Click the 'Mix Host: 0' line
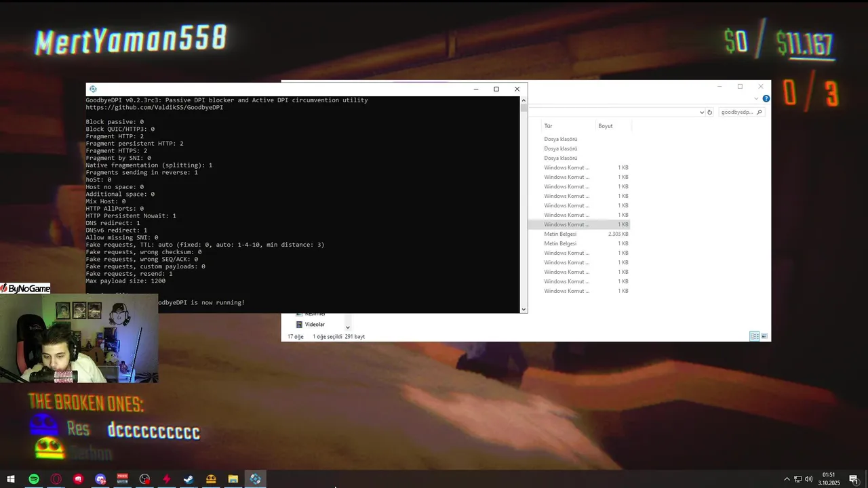868x488 pixels. point(105,201)
